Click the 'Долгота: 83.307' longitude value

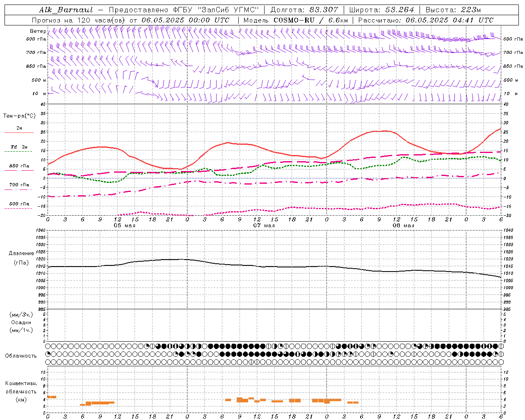click(304, 10)
